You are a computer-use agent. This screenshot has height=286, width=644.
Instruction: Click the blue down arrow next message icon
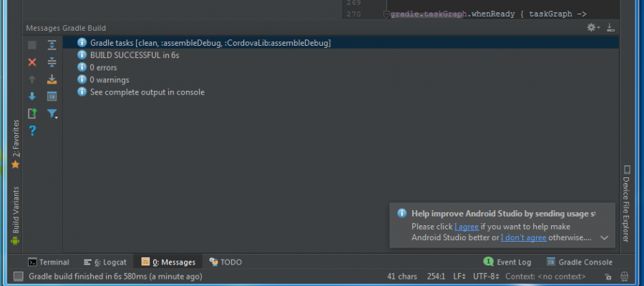pyautogui.click(x=31, y=97)
